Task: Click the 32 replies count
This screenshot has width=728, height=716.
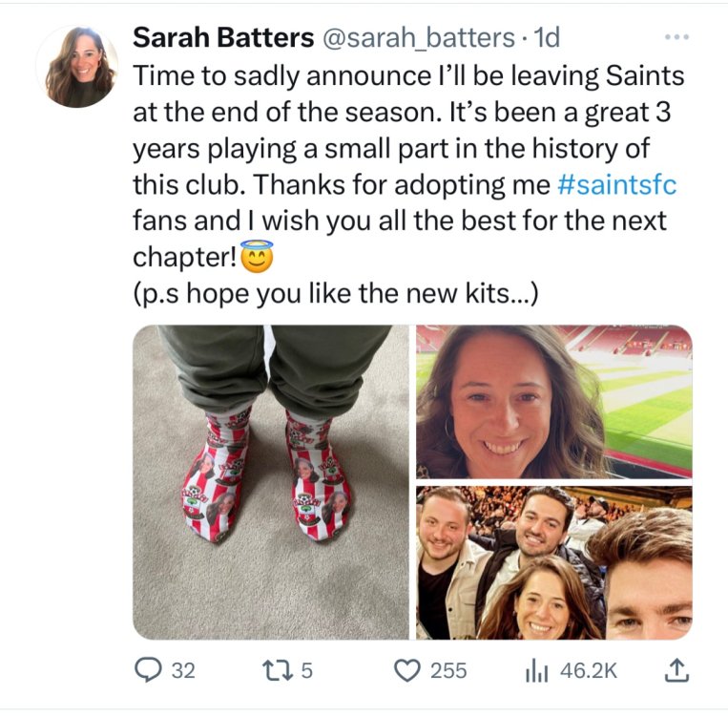Action: tap(182, 670)
